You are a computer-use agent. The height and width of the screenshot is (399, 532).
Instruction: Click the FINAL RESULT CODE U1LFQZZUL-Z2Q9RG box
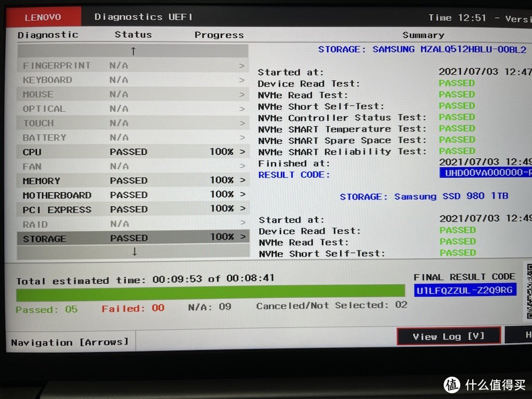click(465, 290)
